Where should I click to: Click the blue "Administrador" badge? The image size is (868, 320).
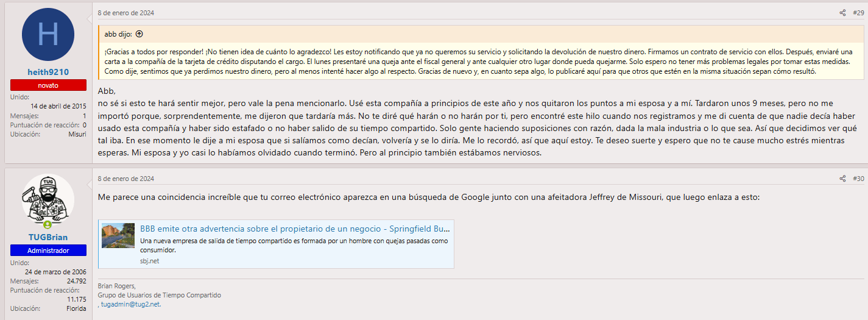pos(48,251)
